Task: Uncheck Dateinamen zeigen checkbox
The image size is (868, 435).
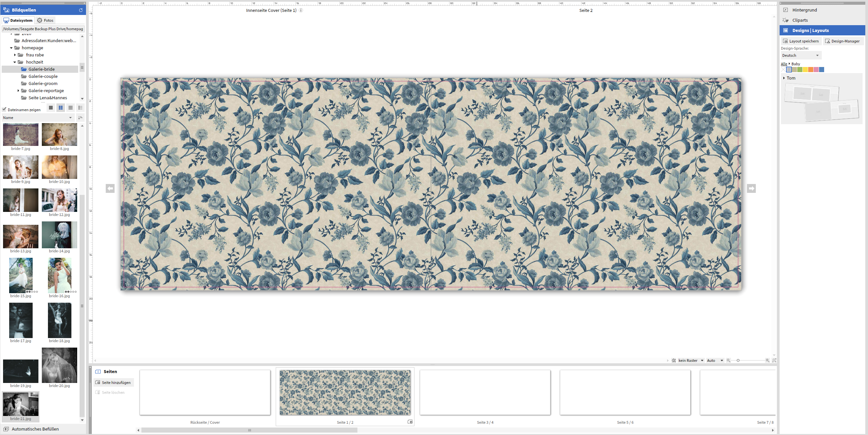Action: point(4,110)
